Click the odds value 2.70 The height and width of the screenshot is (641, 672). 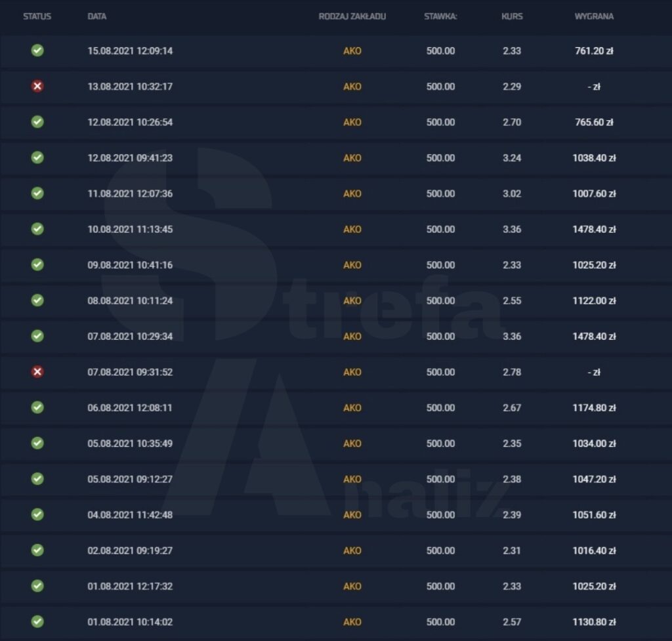click(x=512, y=122)
